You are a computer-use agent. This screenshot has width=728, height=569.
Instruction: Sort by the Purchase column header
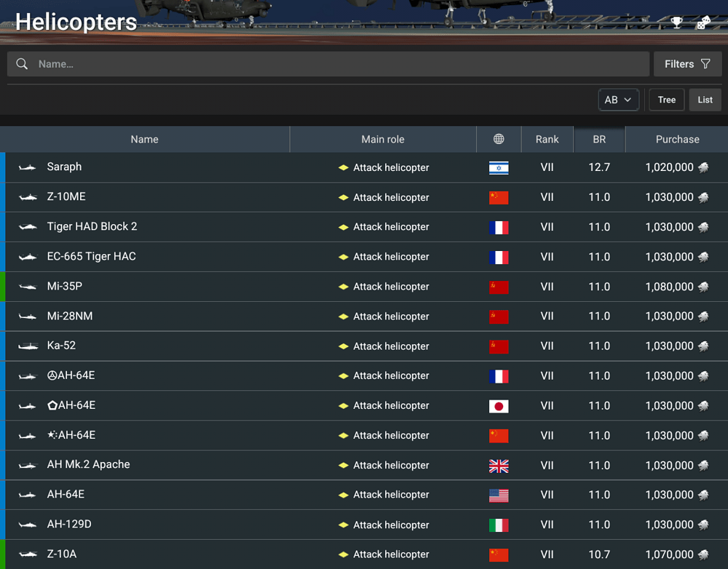point(677,139)
